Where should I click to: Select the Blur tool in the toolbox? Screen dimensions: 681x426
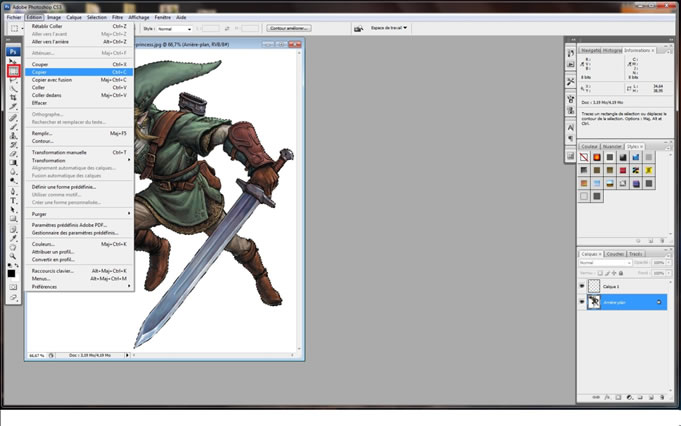click(x=13, y=172)
